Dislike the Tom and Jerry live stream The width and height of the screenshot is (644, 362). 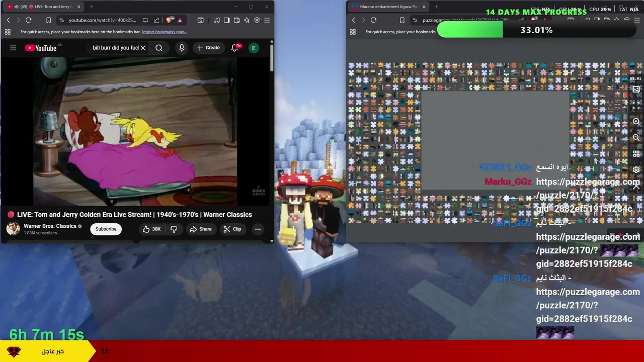[x=174, y=229]
